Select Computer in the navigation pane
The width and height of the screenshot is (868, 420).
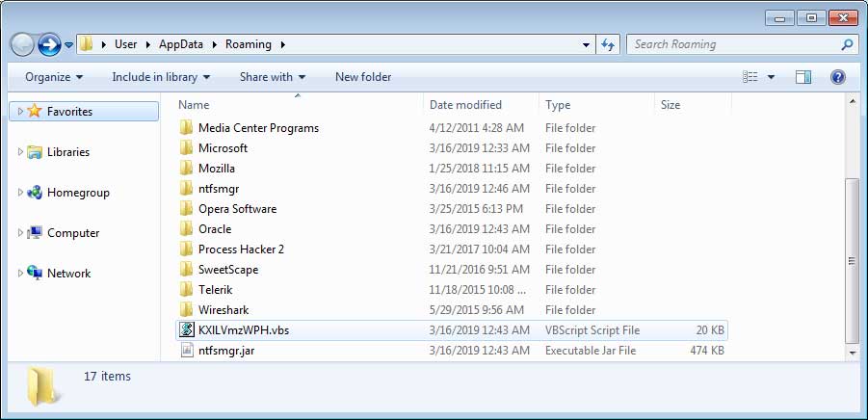tap(73, 233)
